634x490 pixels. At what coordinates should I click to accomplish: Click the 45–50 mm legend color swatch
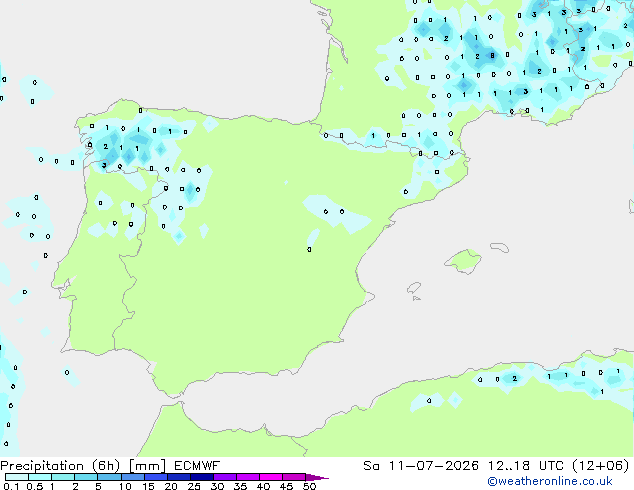pyautogui.click(x=294, y=477)
